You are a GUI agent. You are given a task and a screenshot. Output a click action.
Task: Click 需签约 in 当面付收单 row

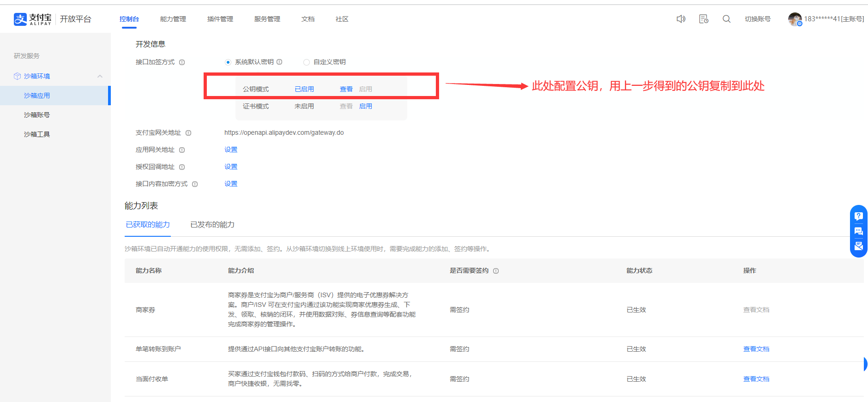[459, 379]
